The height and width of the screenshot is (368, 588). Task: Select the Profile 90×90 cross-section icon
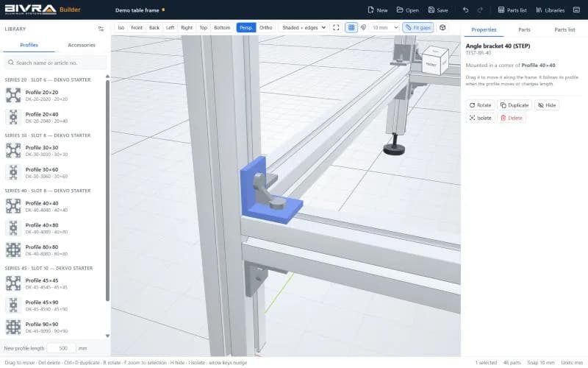click(13, 327)
